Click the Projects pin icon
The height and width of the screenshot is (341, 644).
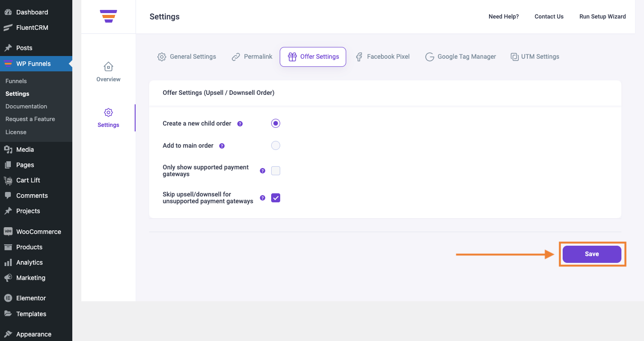click(8, 211)
